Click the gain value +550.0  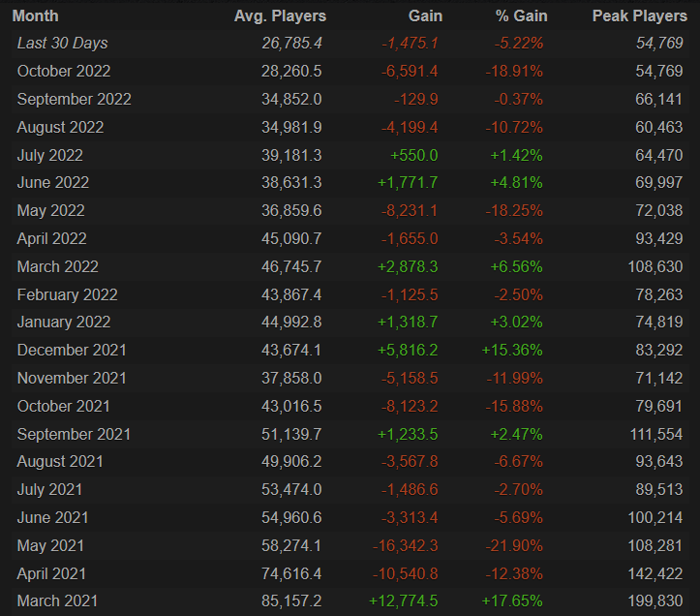coord(414,155)
